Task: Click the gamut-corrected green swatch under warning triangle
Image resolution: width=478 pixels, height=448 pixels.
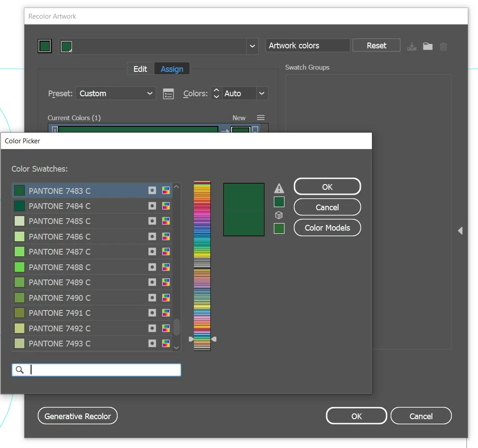Action: tap(279, 202)
